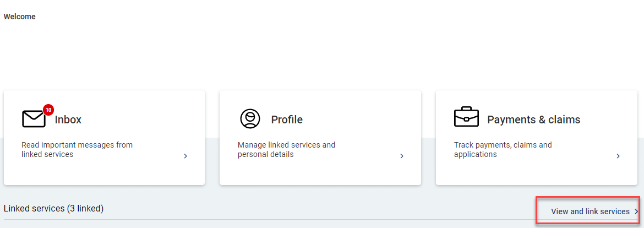This screenshot has width=644, height=228.
Task: Click the Payments & claims briefcase icon
Action: [466, 117]
